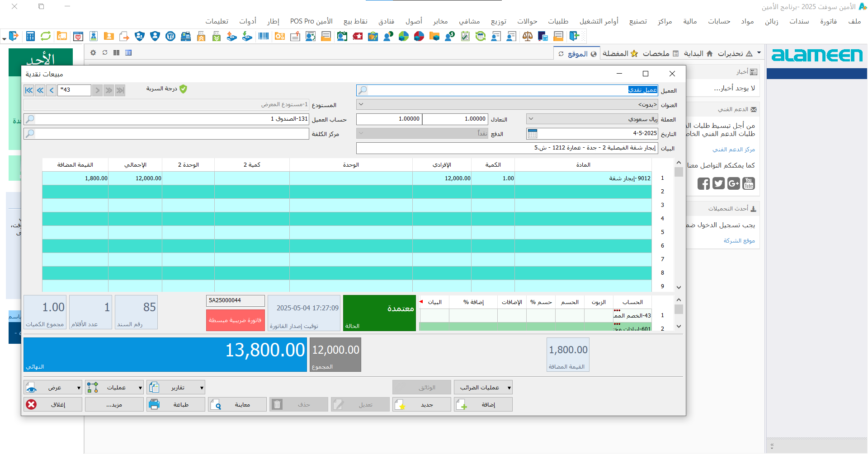Image resolution: width=868 pixels, height=454 pixels.
Task: Click the gear settings icon above the invoice window
Action: point(93,53)
